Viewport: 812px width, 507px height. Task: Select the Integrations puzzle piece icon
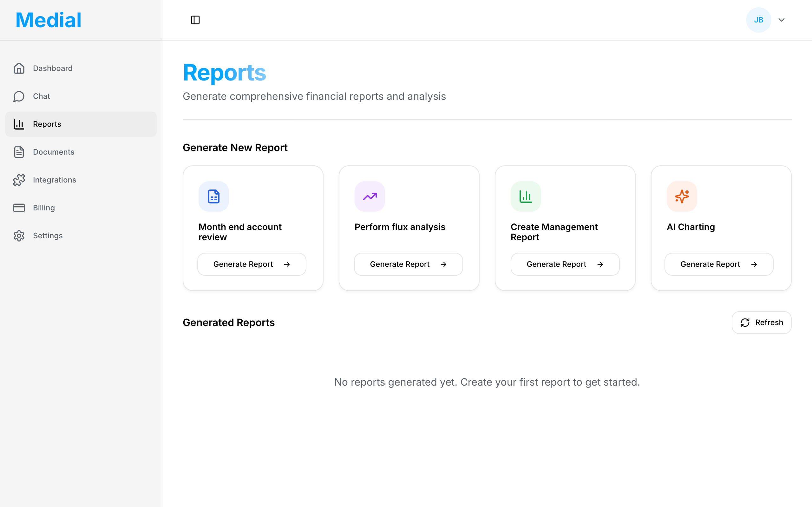(x=19, y=180)
